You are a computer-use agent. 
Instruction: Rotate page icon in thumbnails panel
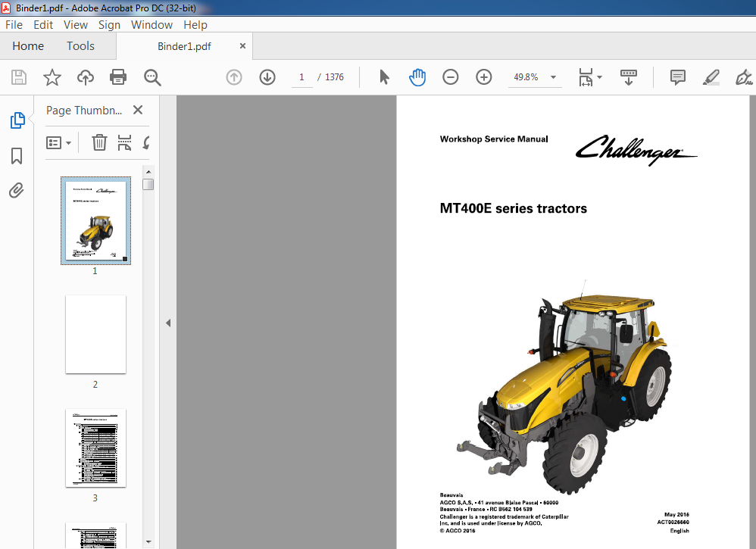point(146,142)
